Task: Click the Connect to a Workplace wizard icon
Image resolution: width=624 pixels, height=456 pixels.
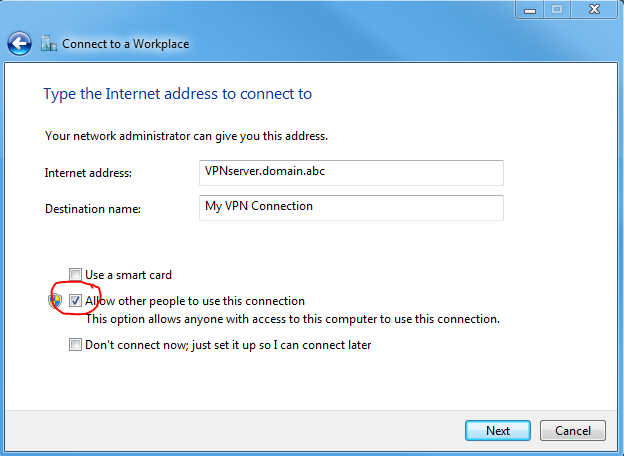Action: click(x=49, y=44)
